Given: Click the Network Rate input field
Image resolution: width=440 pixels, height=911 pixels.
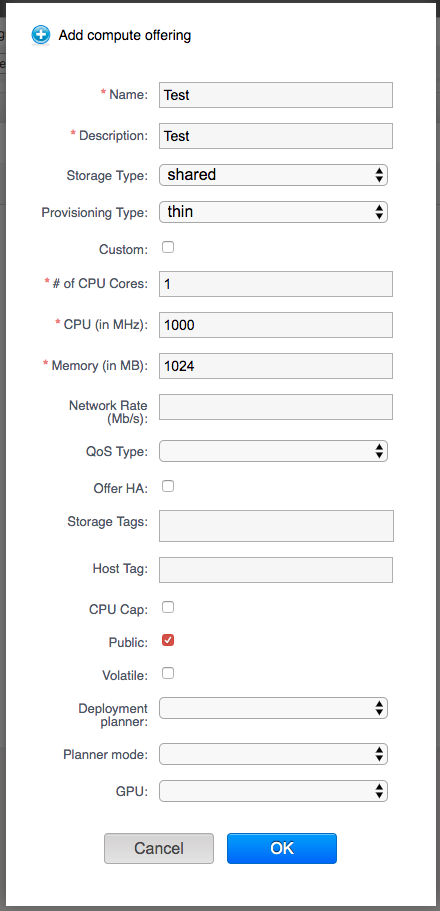Looking at the screenshot, I should [x=276, y=407].
